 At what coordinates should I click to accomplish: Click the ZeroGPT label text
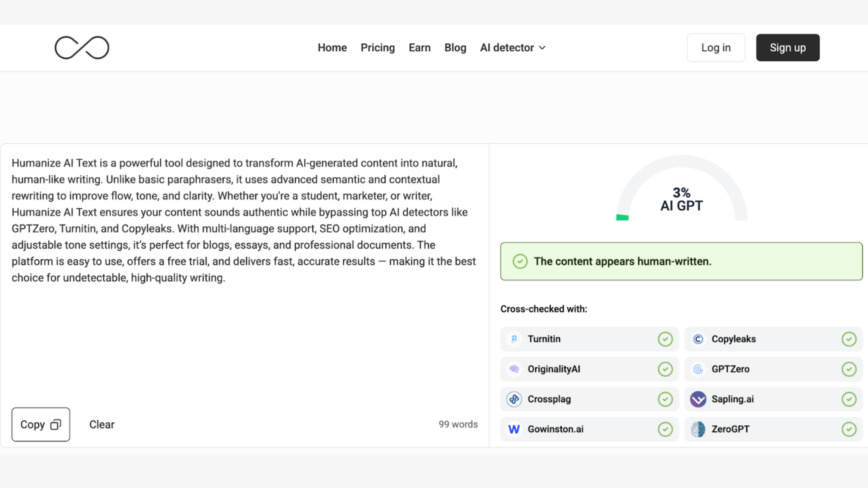point(731,429)
